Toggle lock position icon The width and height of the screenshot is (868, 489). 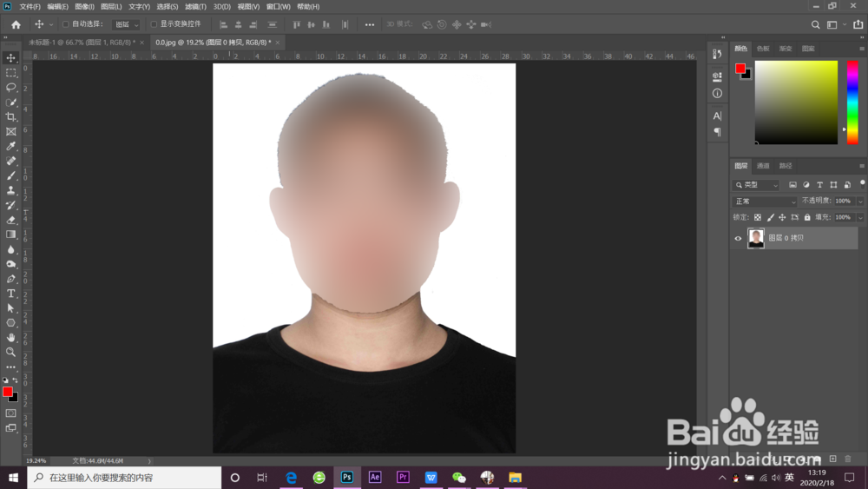point(782,218)
